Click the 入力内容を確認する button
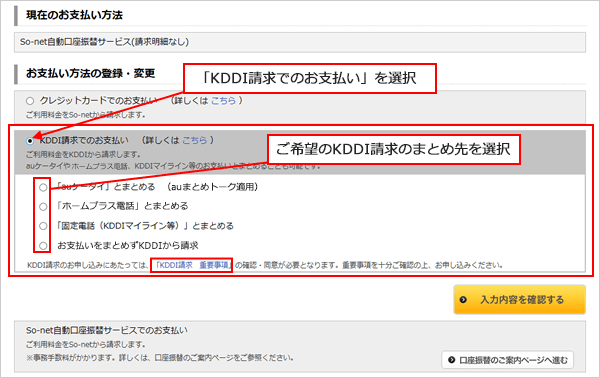Image resolution: width=600 pixels, height=378 pixels. 519,300
